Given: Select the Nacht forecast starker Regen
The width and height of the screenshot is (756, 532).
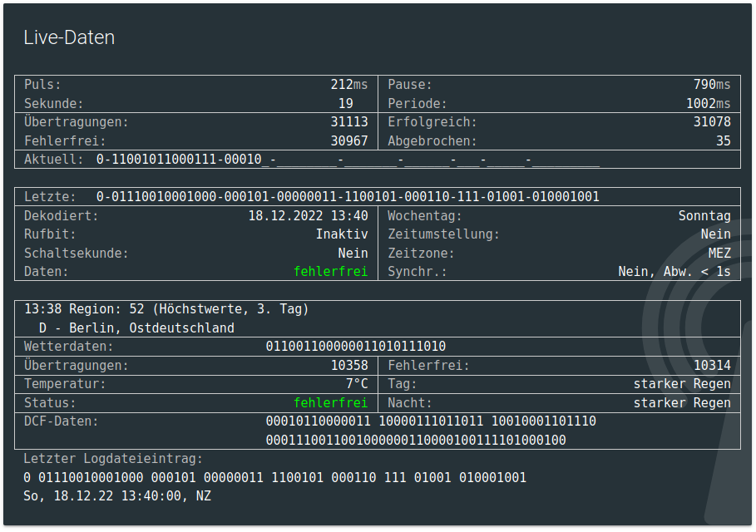Looking at the screenshot, I should (682, 403).
